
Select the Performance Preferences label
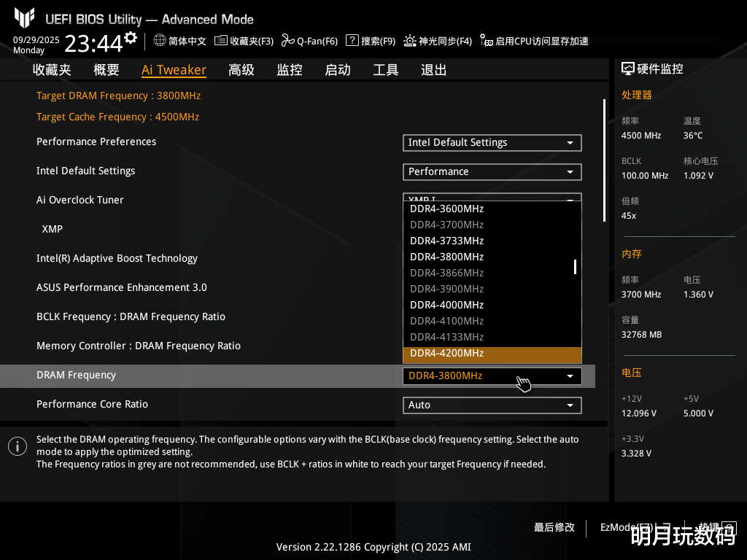click(x=96, y=142)
